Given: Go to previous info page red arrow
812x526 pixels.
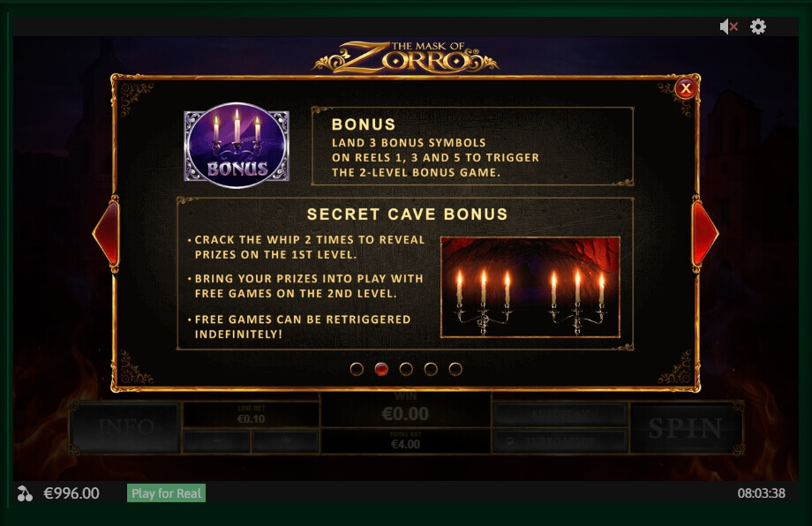Looking at the screenshot, I should click(x=106, y=234).
